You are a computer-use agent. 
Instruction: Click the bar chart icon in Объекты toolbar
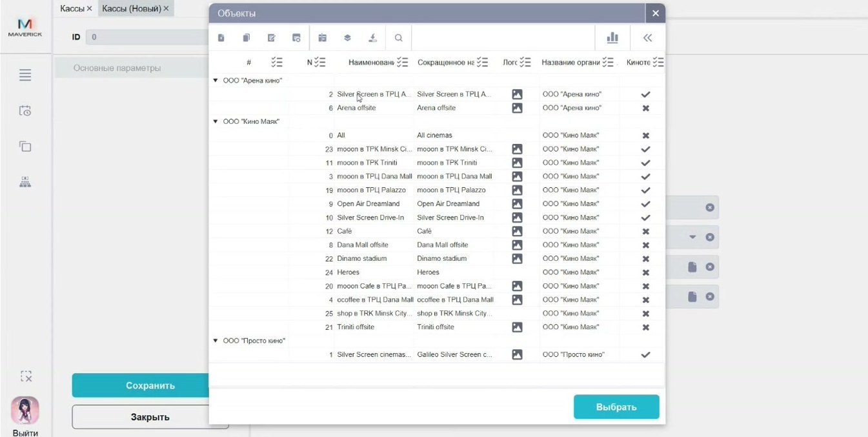tap(612, 38)
